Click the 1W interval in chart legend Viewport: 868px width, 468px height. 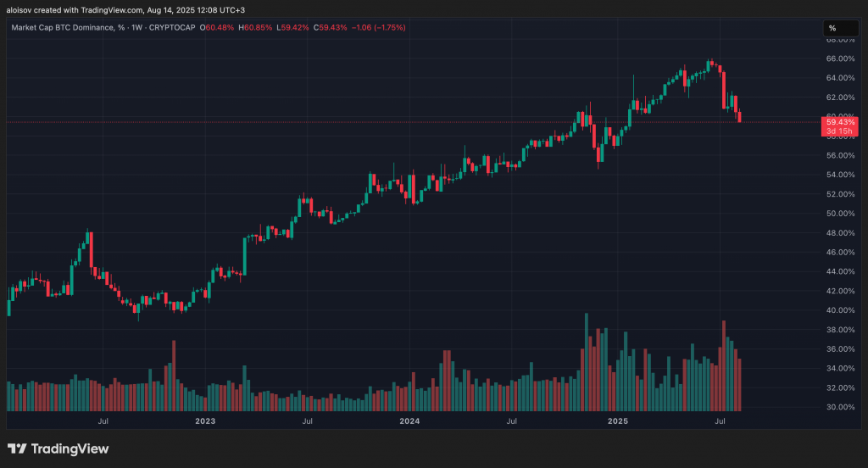[136, 28]
